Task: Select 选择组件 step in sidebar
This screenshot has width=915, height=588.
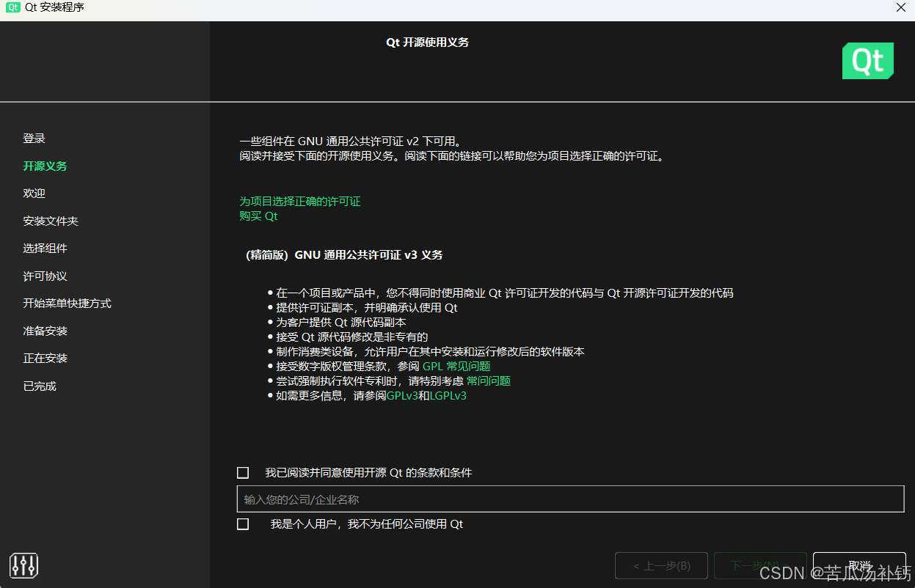Action: 45,248
